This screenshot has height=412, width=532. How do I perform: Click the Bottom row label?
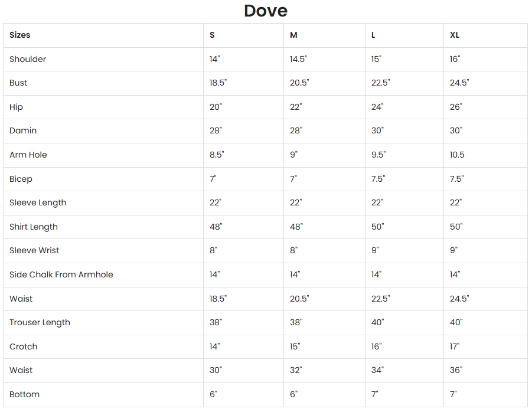pos(25,394)
